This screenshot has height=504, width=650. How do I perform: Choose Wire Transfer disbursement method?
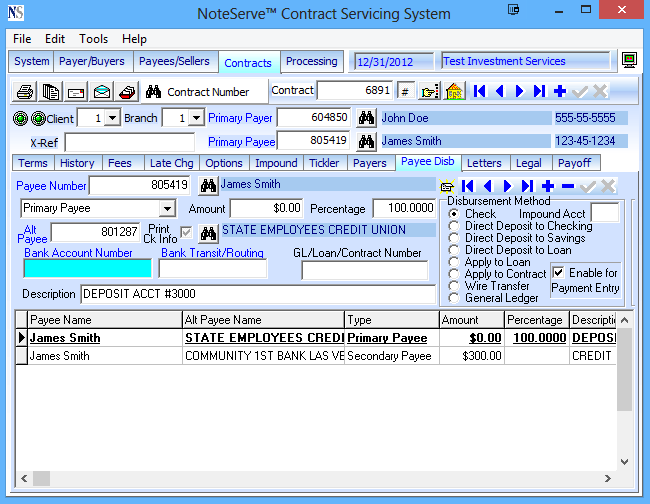tap(454, 286)
